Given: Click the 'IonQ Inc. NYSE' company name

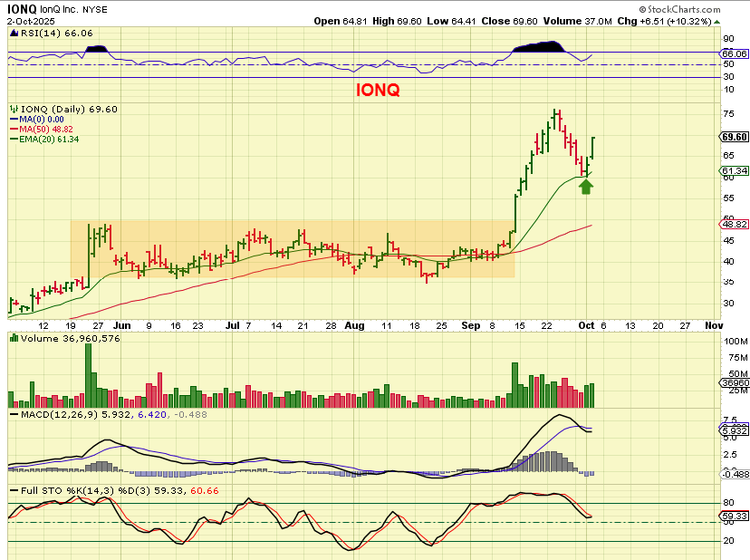Looking at the screenshot, I should point(73,10).
